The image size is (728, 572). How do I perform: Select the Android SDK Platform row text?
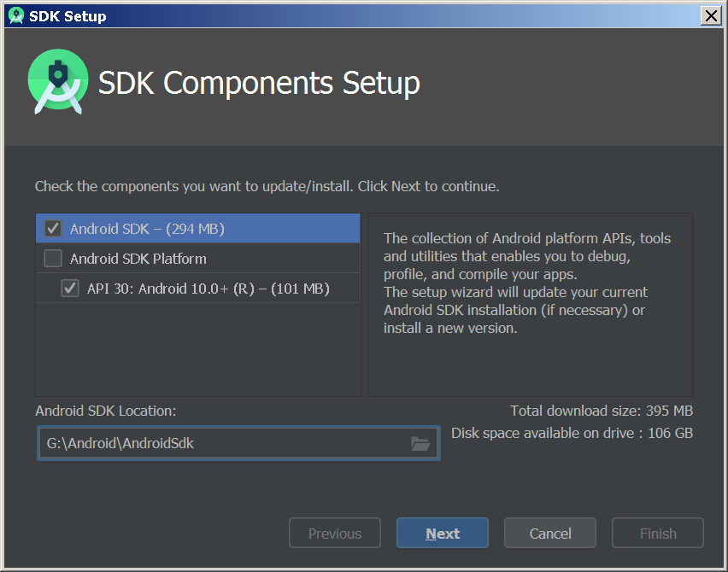pyautogui.click(x=138, y=259)
